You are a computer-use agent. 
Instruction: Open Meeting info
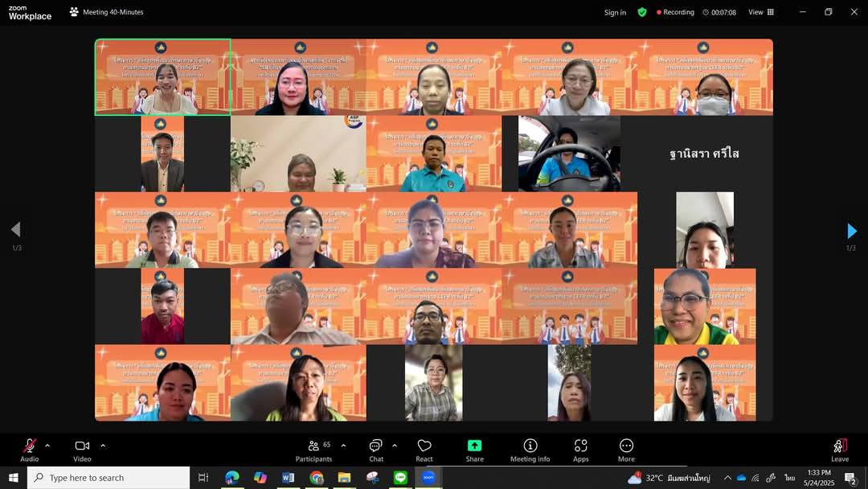(530, 449)
